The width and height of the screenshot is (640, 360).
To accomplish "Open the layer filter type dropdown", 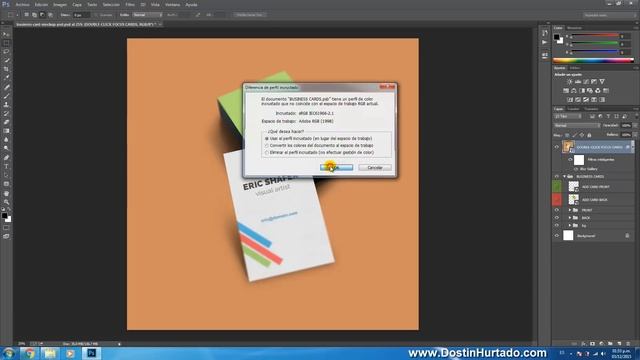I will [x=567, y=117].
